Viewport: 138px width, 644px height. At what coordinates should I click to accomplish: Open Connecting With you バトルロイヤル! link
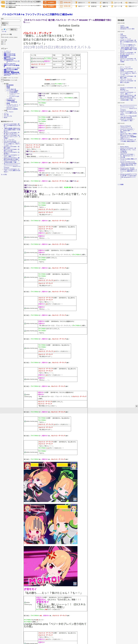click(x=12, y=74)
